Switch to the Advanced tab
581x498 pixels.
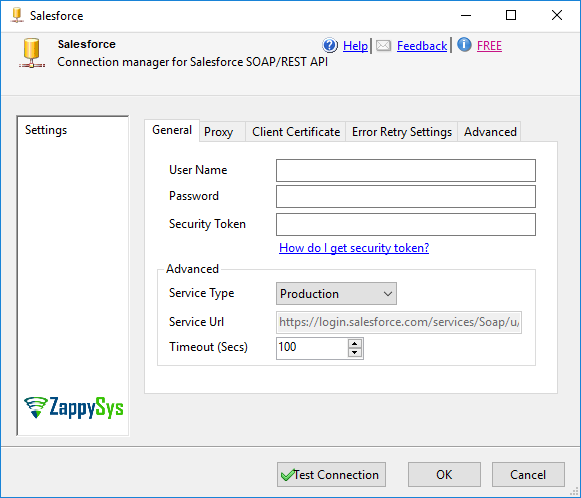[x=490, y=132]
